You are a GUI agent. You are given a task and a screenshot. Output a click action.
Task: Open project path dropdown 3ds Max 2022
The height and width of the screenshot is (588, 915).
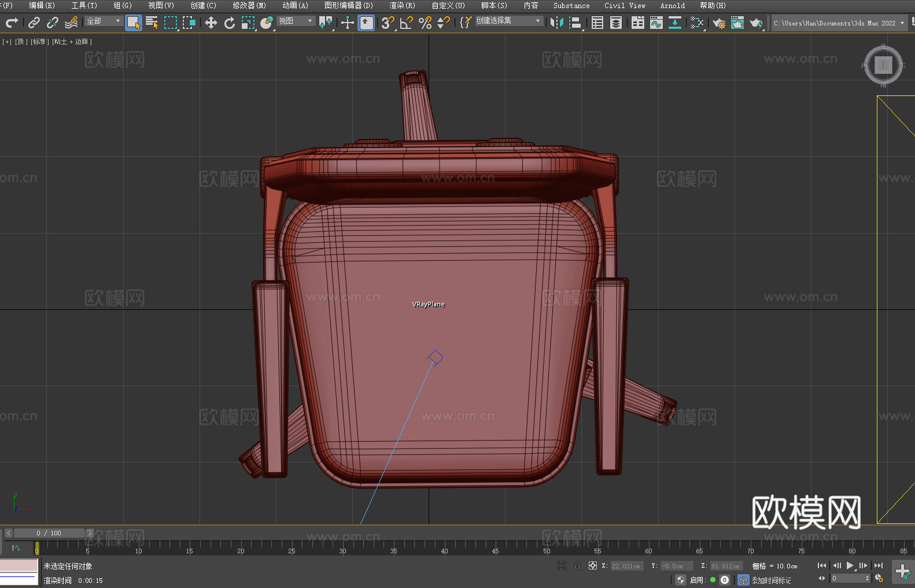click(839, 23)
